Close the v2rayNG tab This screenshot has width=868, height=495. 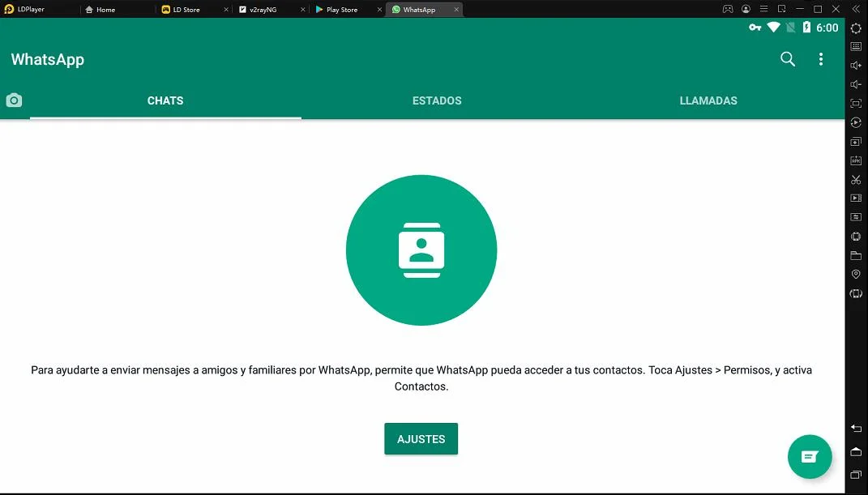303,10
